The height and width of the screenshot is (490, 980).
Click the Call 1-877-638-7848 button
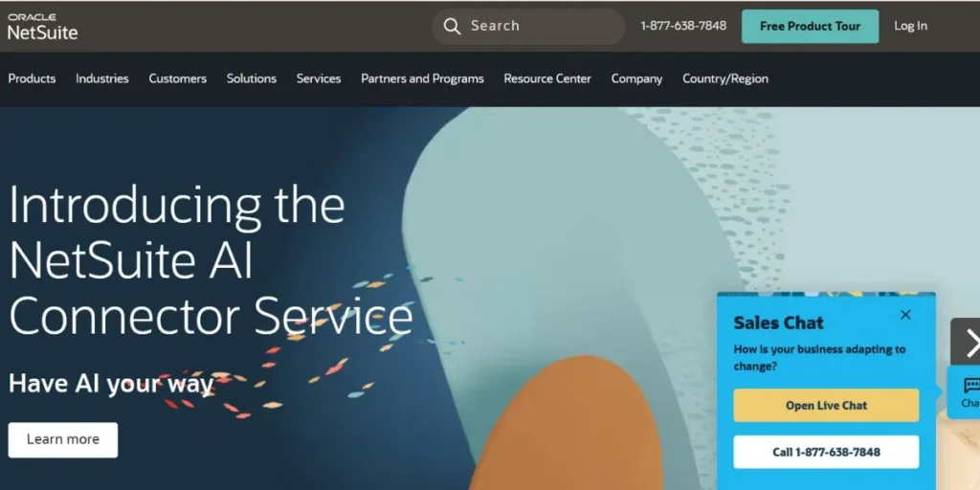pos(826,452)
